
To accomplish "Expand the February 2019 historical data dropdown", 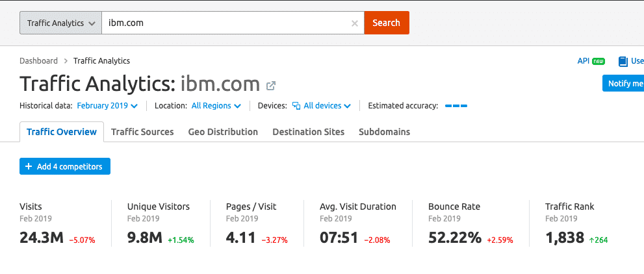I will 107,106.
